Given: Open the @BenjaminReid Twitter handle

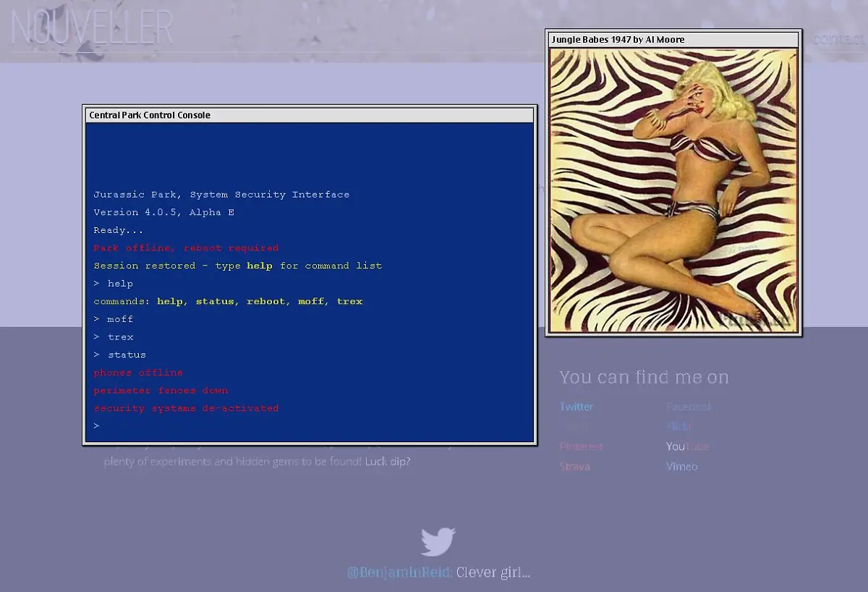Looking at the screenshot, I should tap(399, 572).
